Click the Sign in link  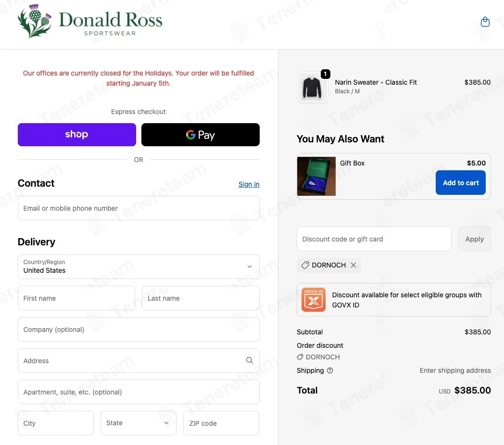click(x=249, y=184)
